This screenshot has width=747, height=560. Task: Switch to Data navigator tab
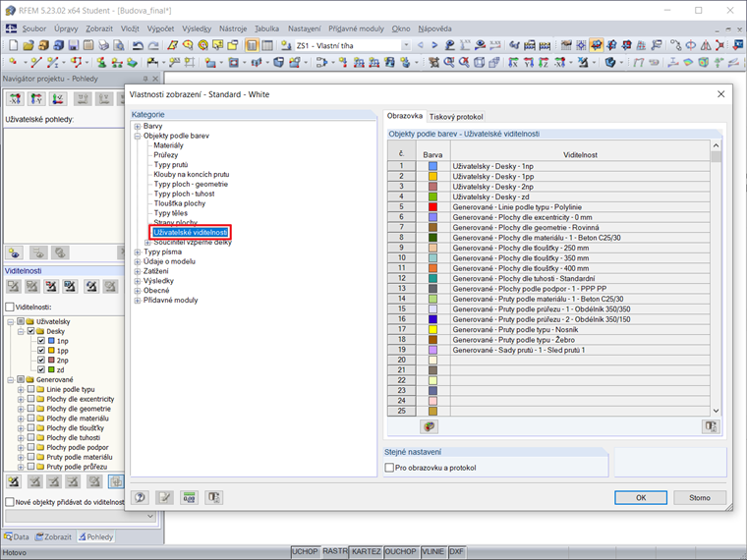17,536
